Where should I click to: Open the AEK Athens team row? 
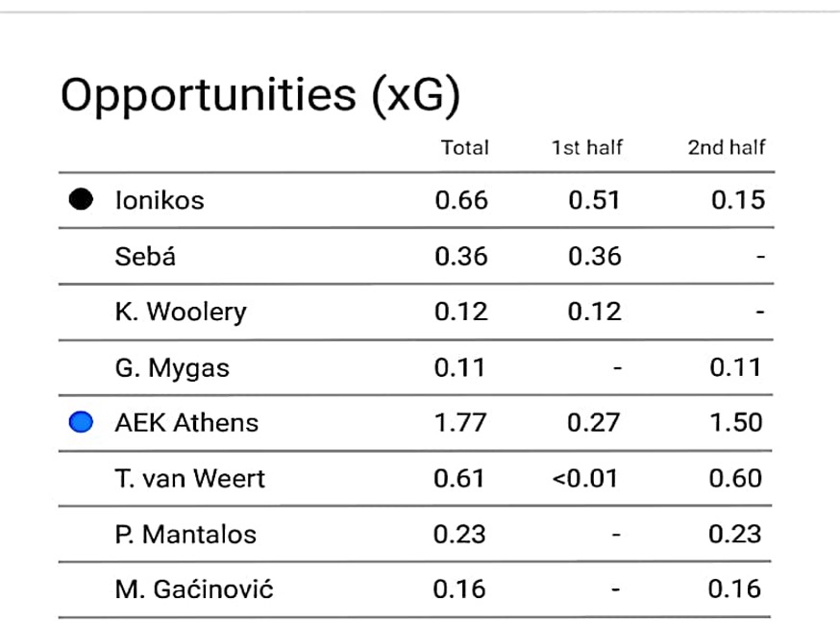[x=186, y=422]
